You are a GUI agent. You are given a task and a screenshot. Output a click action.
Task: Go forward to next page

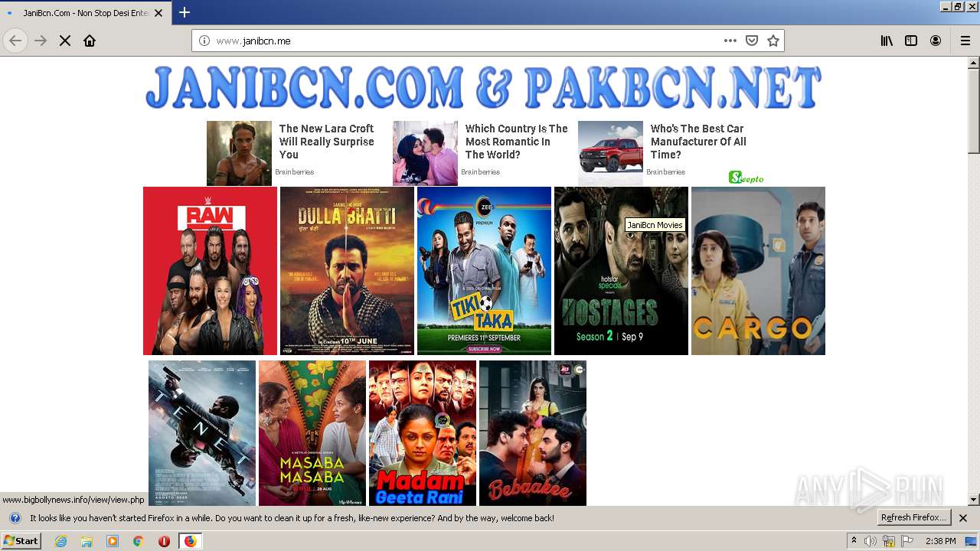(41, 41)
